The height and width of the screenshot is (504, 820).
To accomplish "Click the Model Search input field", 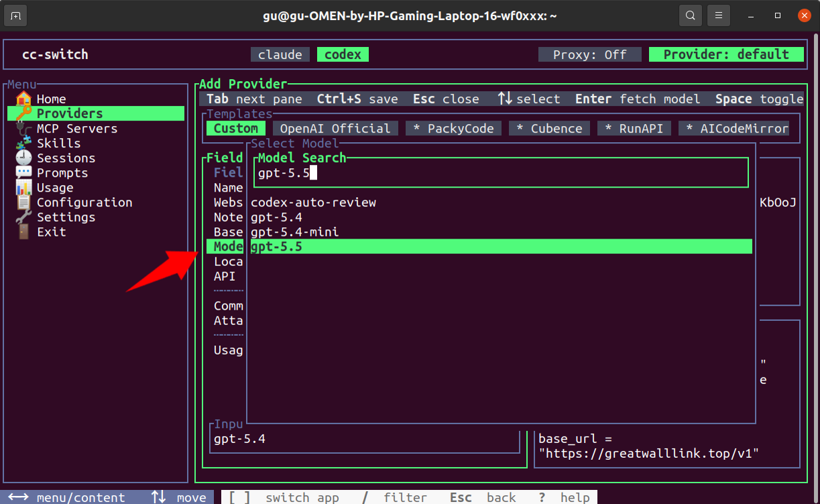I will pos(501,173).
